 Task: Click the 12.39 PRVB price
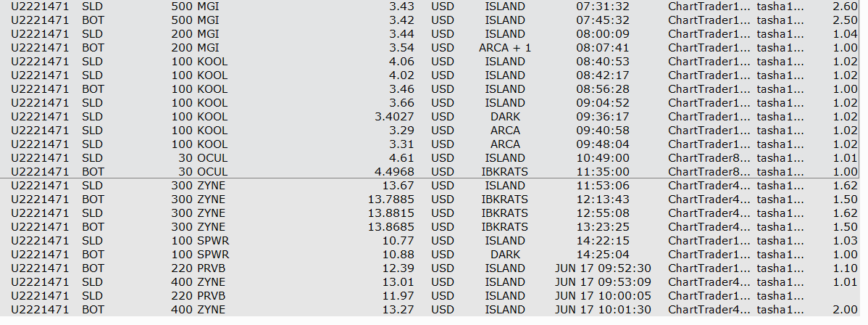click(x=399, y=268)
